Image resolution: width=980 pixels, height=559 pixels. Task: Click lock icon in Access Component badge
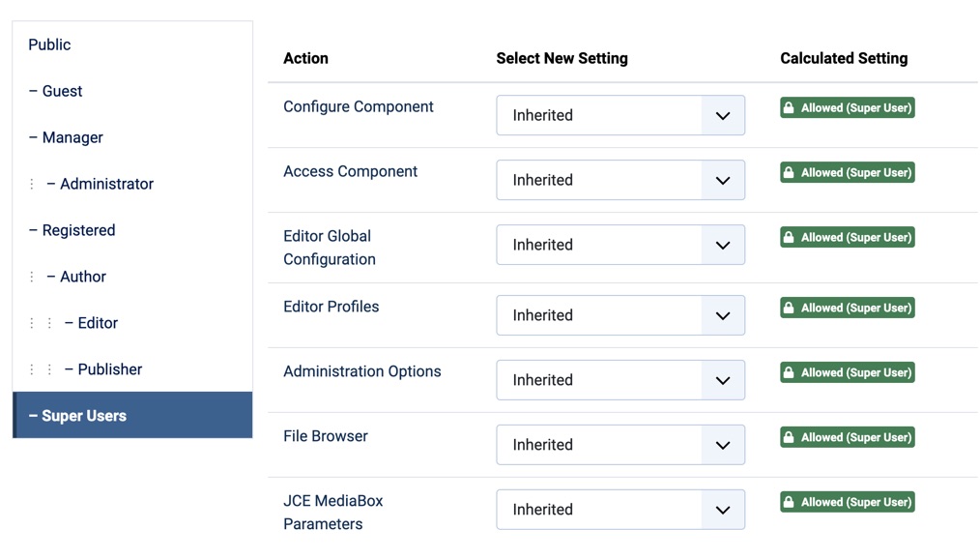point(789,173)
